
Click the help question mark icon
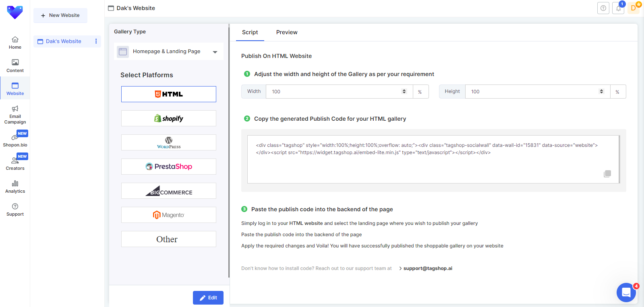pos(603,8)
